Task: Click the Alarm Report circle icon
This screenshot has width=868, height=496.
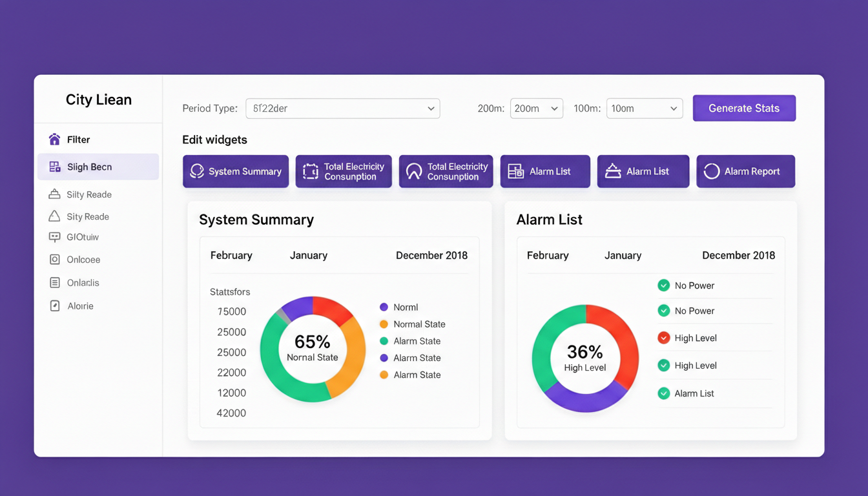Action: (x=711, y=171)
